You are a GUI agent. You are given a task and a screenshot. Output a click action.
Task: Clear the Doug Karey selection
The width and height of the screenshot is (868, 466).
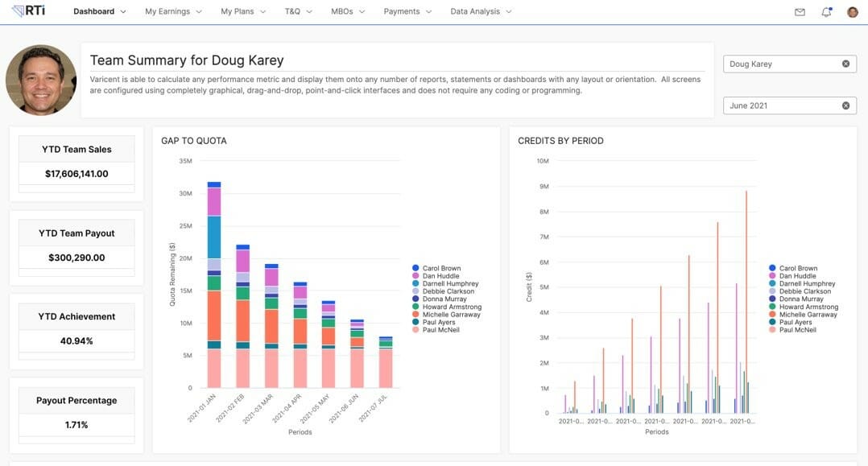click(845, 64)
